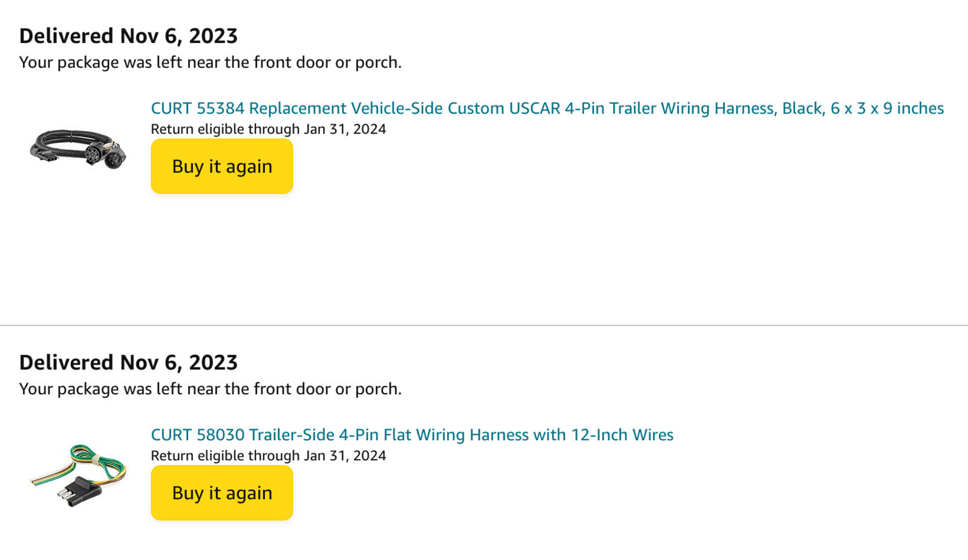Click "USCAR 4-Pin Trailer Wiring" in the first title
The width and height of the screenshot is (968, 560).
[611, 108]
